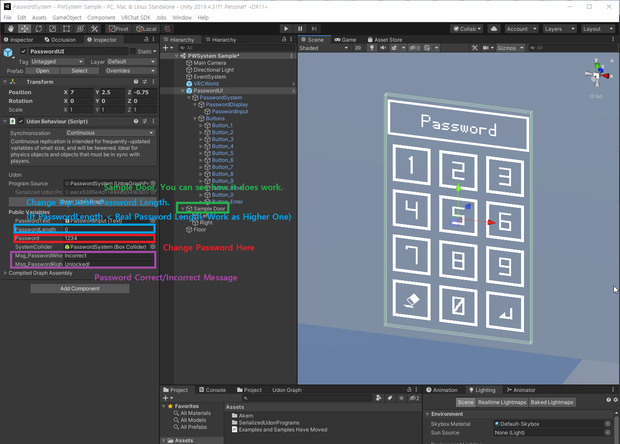Toggle the 2D scene view mode
620x444 pixels.
(x=358, y=48)
